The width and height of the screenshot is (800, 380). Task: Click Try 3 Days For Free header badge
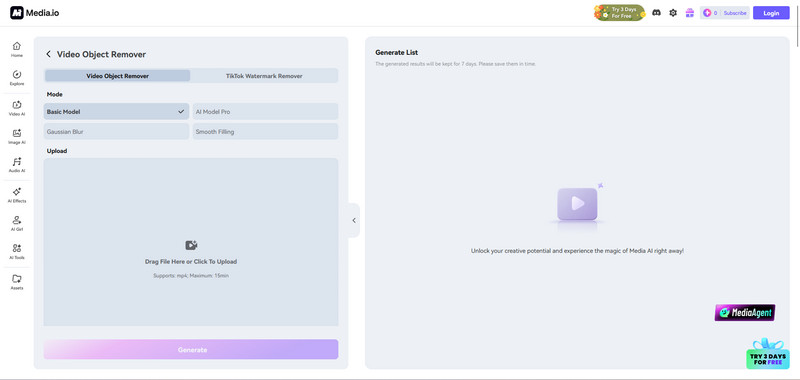(x=619, y=13)
